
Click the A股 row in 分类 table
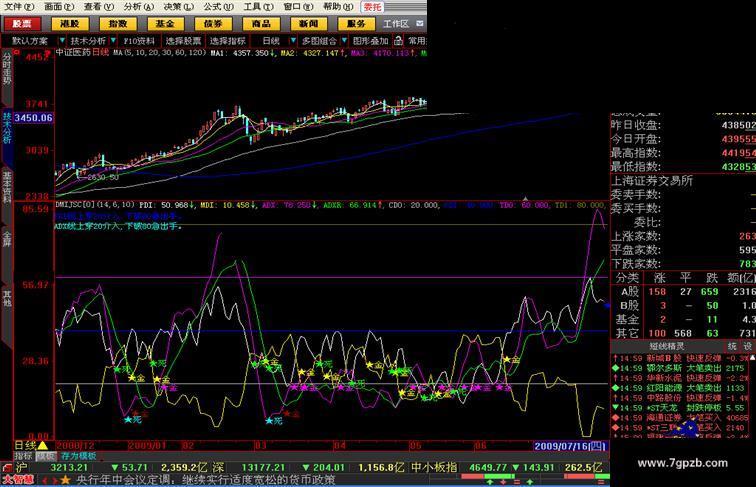[684, 292]
